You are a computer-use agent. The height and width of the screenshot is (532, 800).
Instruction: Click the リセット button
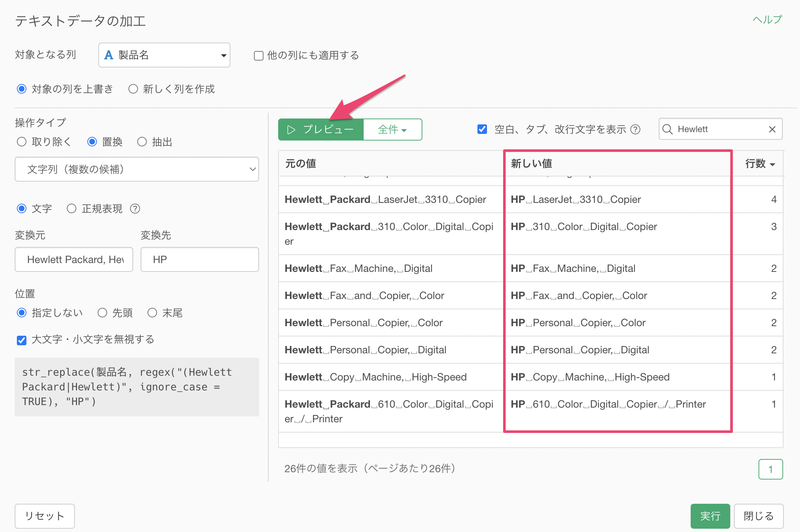click(45, 516)
